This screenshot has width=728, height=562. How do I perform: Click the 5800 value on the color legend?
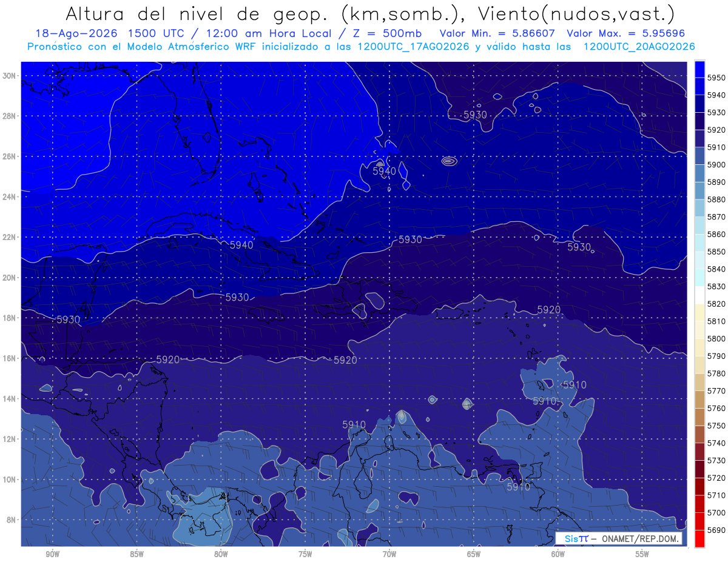[x=716, y=338]
